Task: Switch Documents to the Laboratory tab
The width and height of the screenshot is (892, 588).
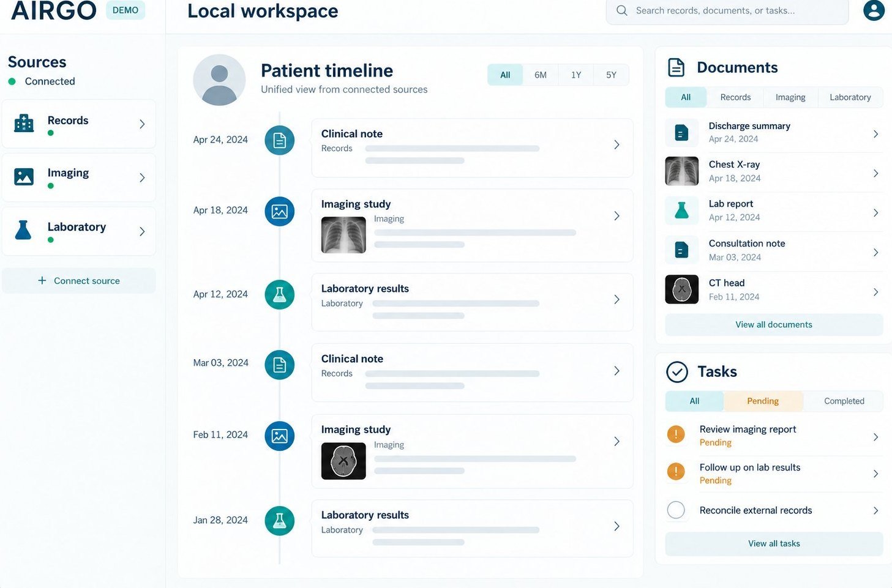Action: coord(850,97)
